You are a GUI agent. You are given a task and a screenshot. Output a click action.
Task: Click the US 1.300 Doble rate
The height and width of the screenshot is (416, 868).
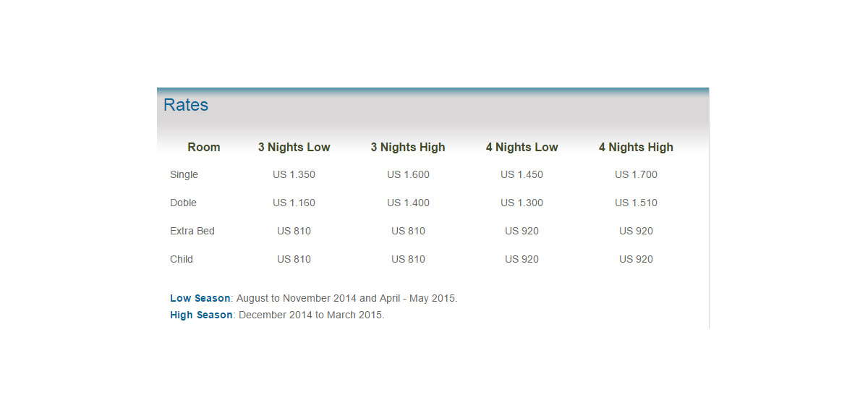(x=522, y=203)
